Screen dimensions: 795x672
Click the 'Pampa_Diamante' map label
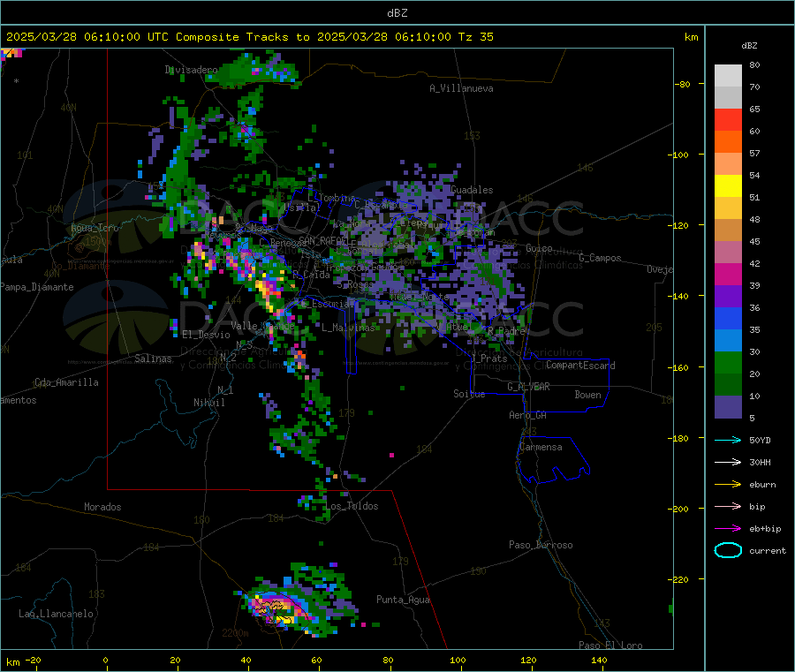click(x=36, y=287)
